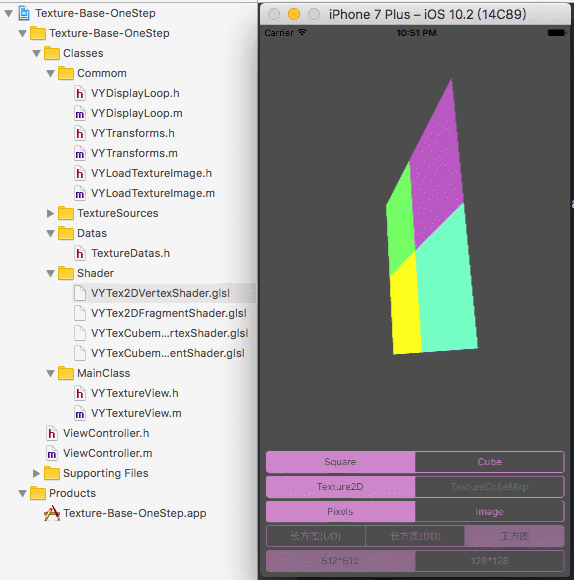
Task: Click the Texture-Base-OneStep project blueprint icon
Action: coord(24,13)
